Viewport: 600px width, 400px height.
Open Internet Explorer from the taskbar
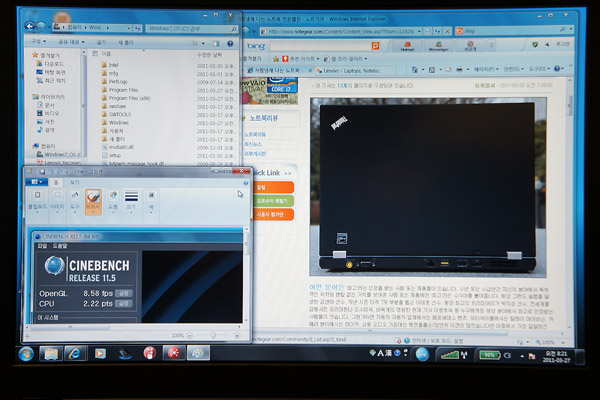[75, 354]
